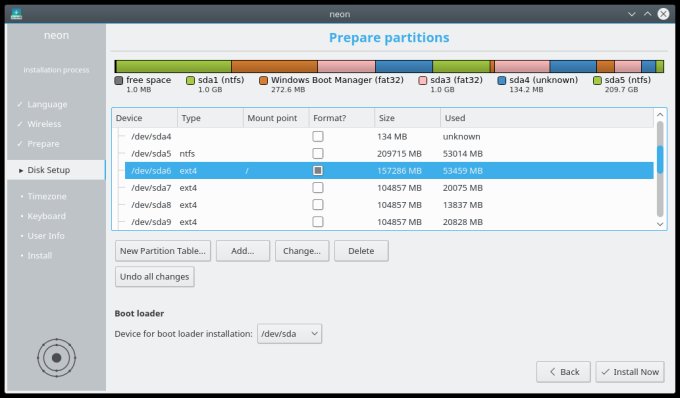
Task: Toggle Format checkbox for /dev/sda7
Action: click(x=318, y=188)
